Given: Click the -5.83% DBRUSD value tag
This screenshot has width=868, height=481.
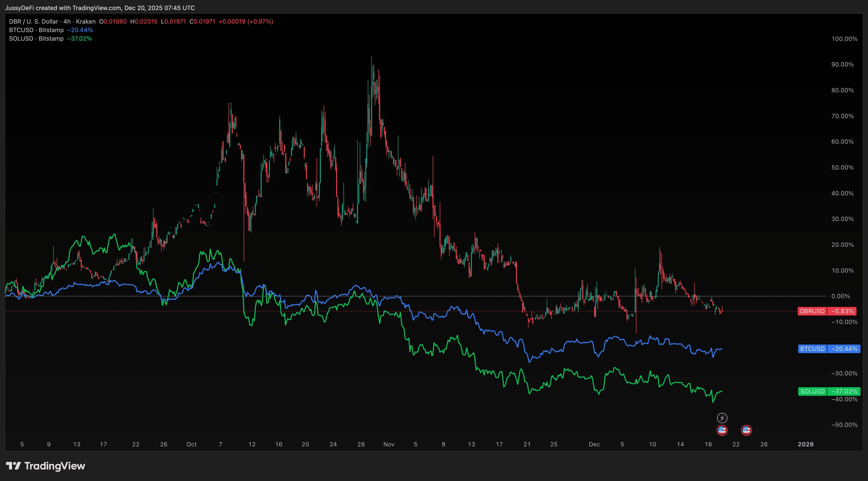Looking at the screenshot, I should (842, 311).
